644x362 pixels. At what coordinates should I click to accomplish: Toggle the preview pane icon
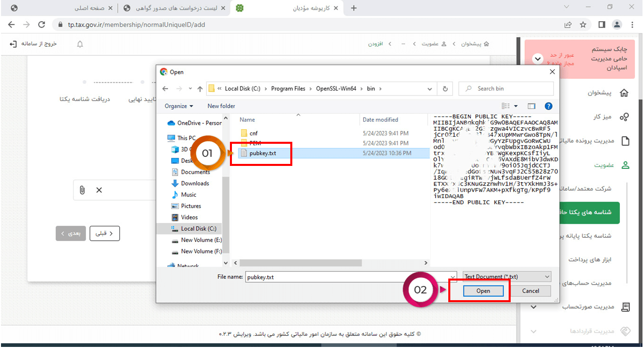(x=531, y=106)
